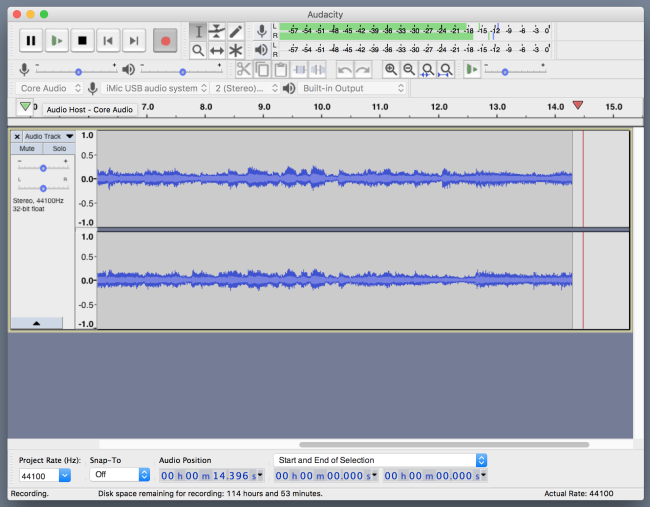Click the recording meter microphone icon
650x507 pixels.
[262, 31]
